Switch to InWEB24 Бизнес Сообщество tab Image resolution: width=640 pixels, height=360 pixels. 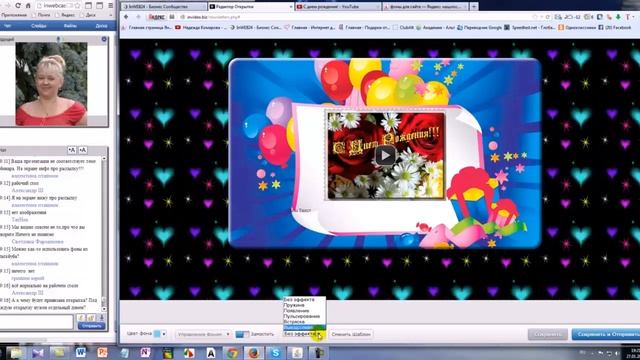(163, 7)
